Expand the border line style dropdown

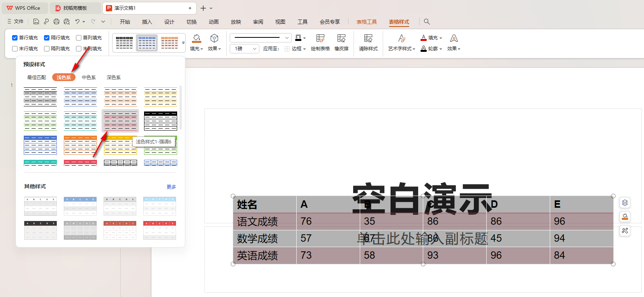coord(287,38)
